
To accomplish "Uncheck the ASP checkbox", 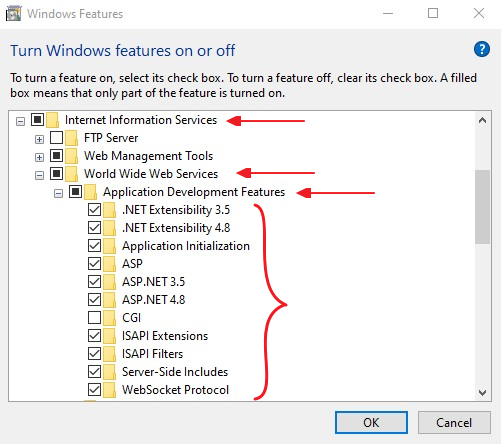I will pyautogui.click(x=94, y=264).
